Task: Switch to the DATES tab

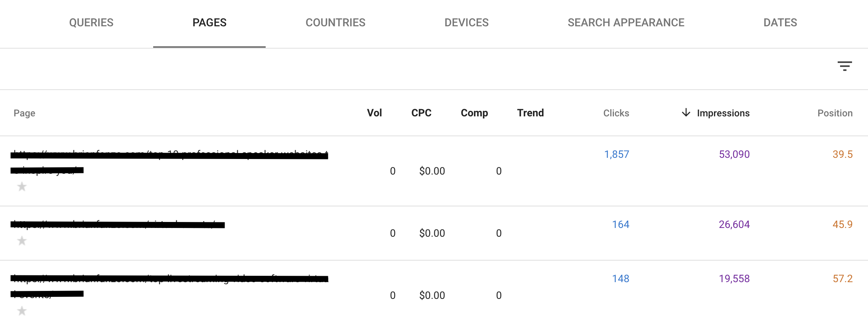Action: pos(780,22)
